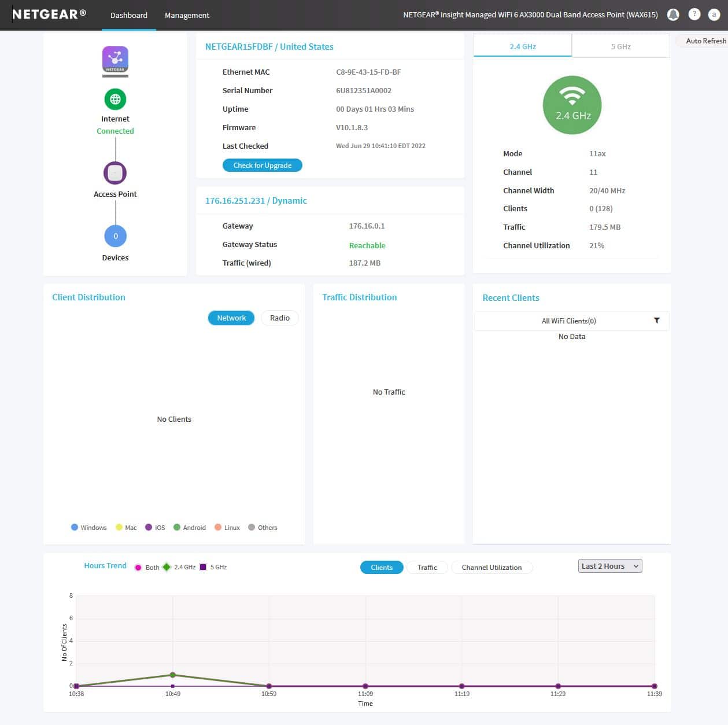Open the help question mark icon
The height and width of the screenshot is (725, 728).
pyautogui.click(x=694, y=14)
